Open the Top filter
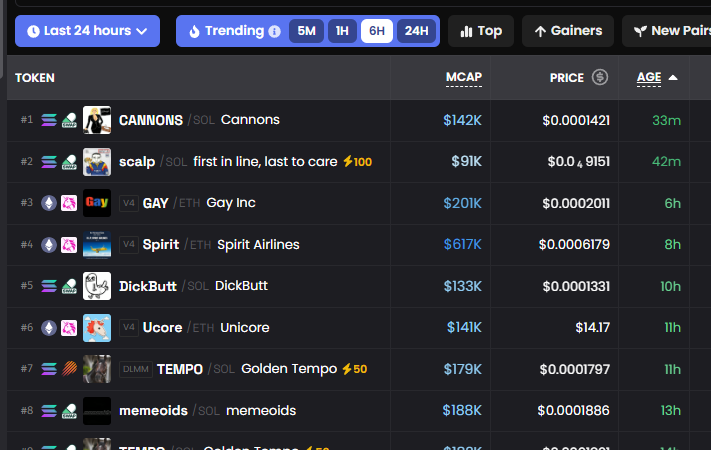 481,31
